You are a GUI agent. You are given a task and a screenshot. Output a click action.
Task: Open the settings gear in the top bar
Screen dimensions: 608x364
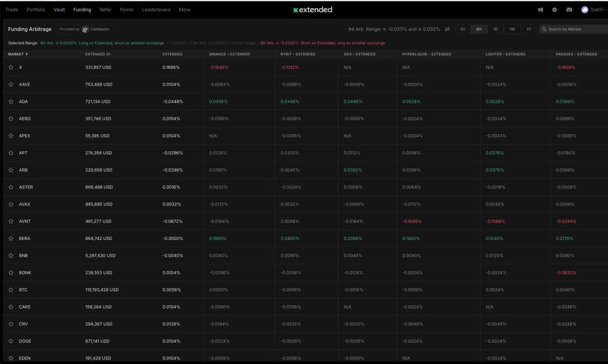pyautogui.click(x=554, y=9)
